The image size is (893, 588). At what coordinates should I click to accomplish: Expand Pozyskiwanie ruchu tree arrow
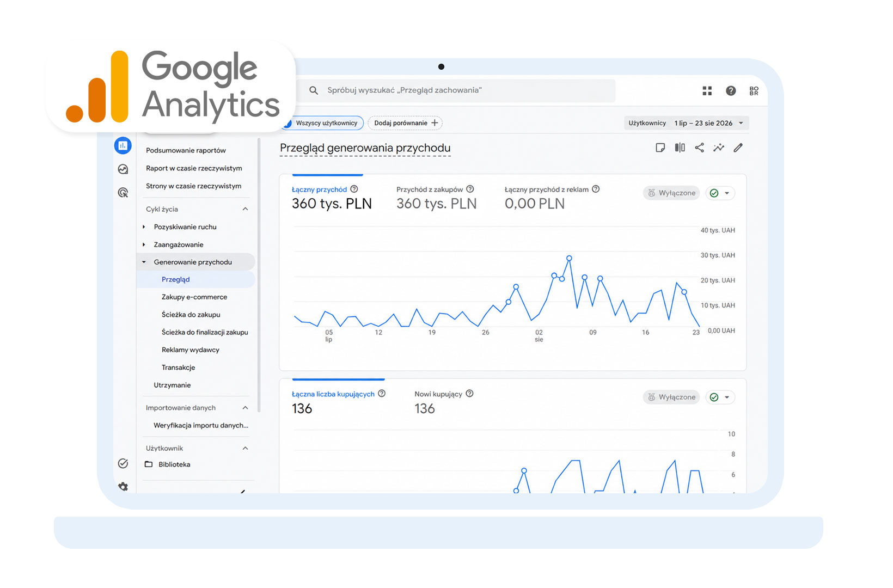pyautogui.click(x=144, y=227)
